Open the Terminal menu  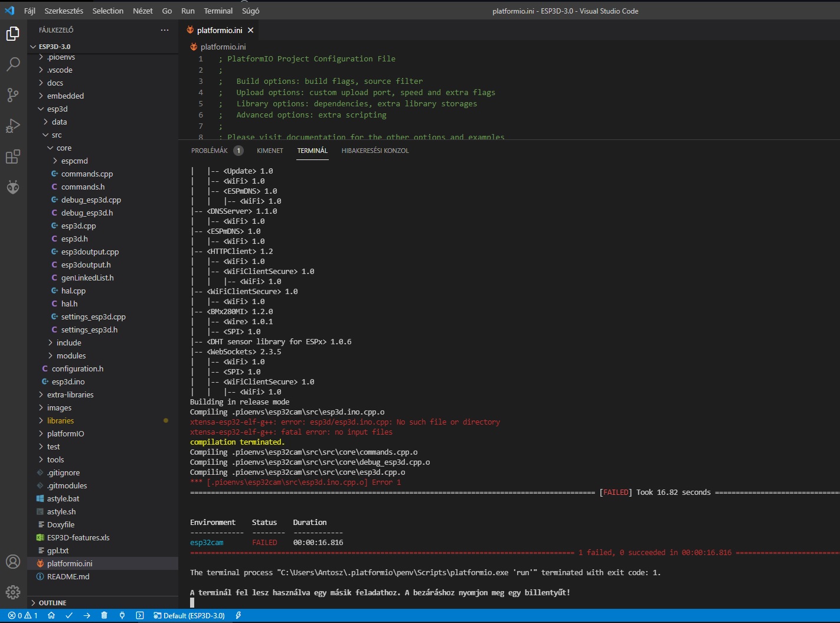point(218,11)
